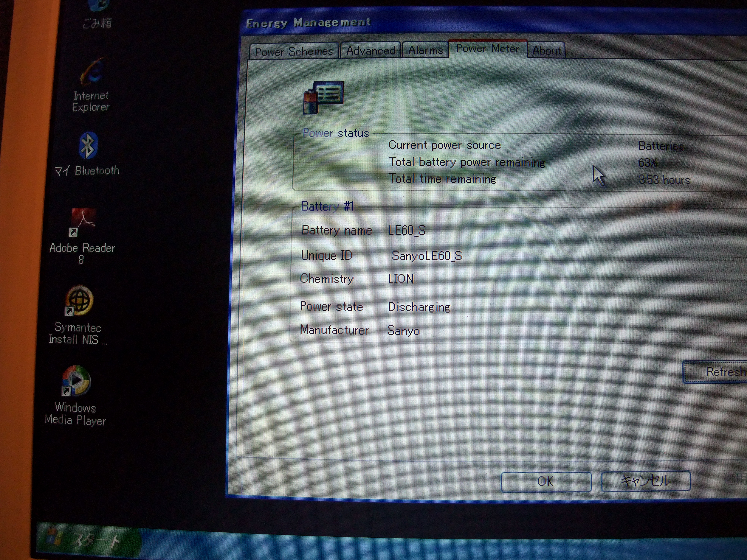
Task: Click the Manufacturer label
Action: click(x=334, y=330)
